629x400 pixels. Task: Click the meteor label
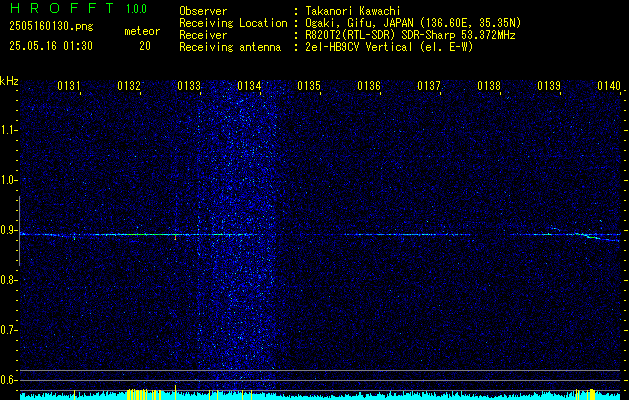142,31
